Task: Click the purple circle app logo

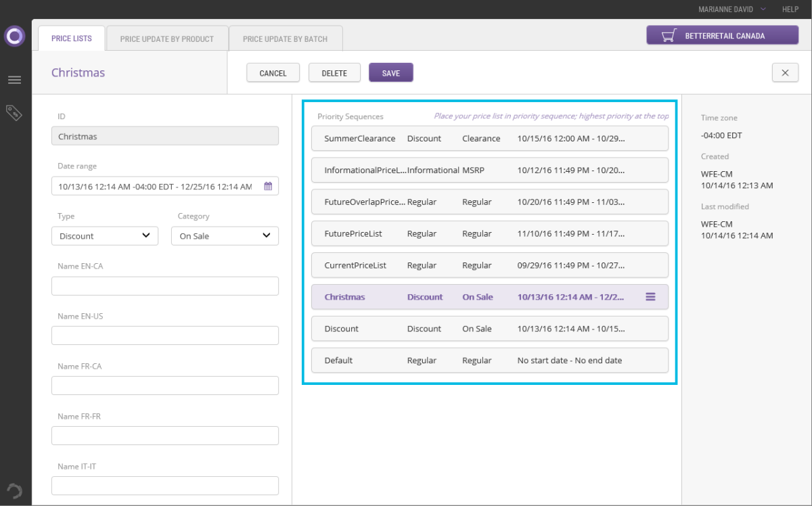Action: [14, 36]
